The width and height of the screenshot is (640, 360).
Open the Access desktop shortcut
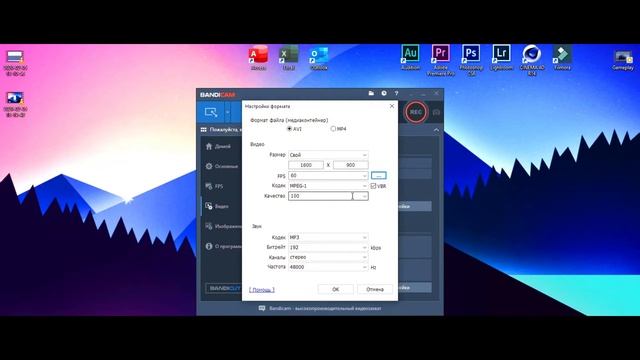258,58
